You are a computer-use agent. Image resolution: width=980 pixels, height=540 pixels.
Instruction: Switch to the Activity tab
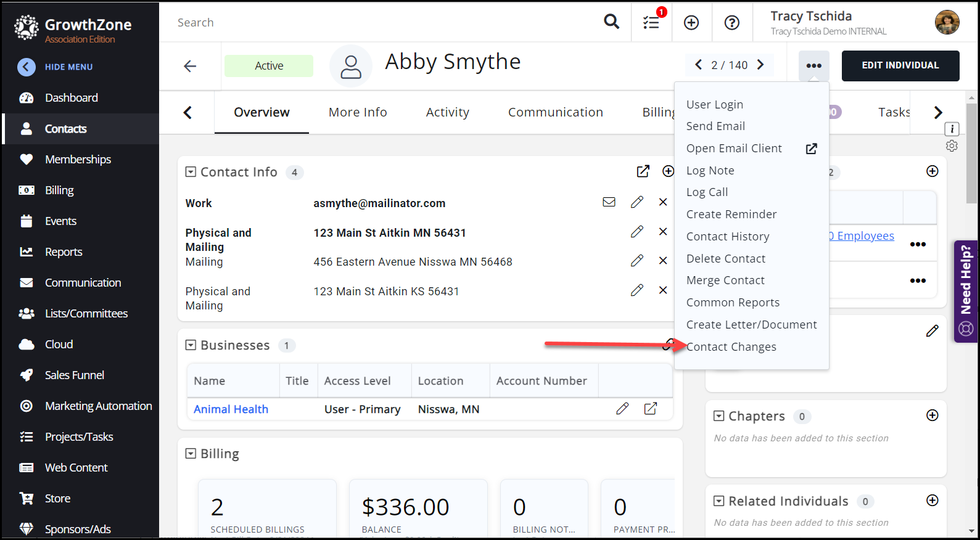[447, 112]
